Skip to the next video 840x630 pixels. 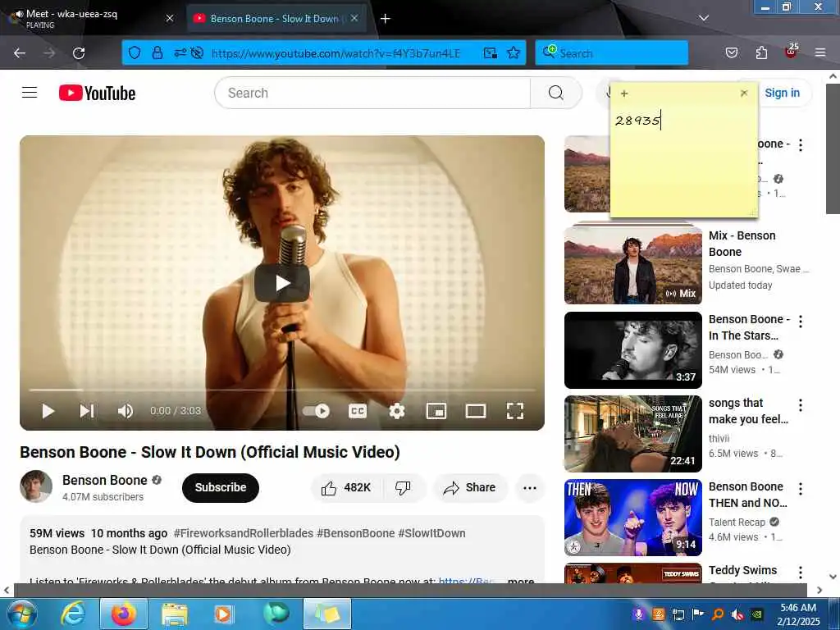coord(87,411)
